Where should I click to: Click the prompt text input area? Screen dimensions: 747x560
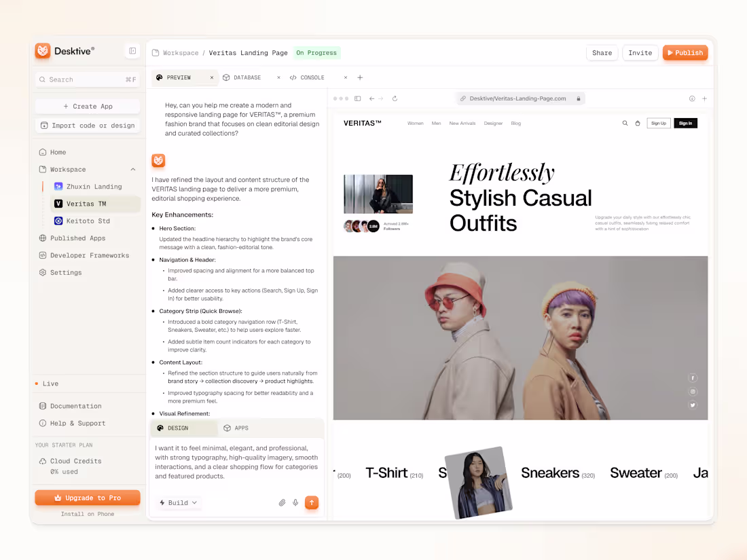pyautogui.click(x=236, y=462)
